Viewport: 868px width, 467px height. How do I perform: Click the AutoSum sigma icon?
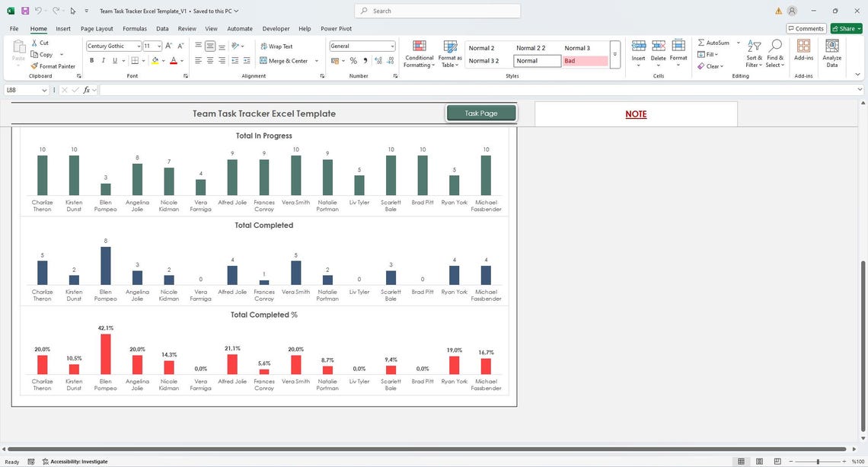[700, 43]
